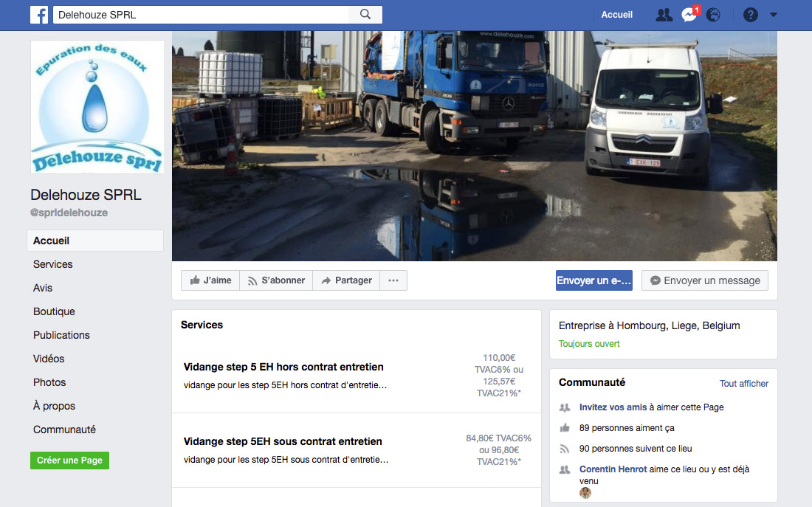Screen dimensions: 812x507
Task: Open Messenger notifications icon
Action: pyautogui.click(x=689, y=15)
